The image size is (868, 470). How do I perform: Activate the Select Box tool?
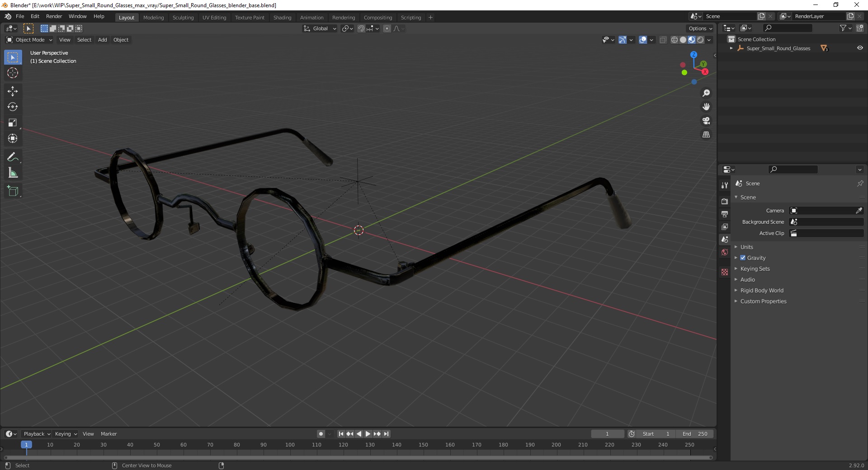pos(13,57)
